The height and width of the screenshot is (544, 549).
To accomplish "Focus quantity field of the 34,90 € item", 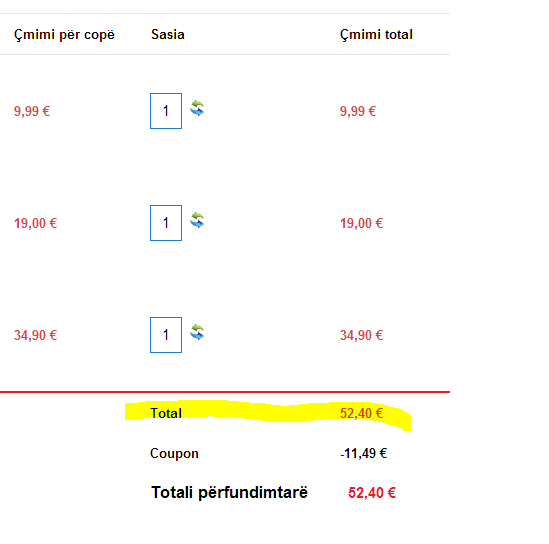I will (x=166, y=335).
